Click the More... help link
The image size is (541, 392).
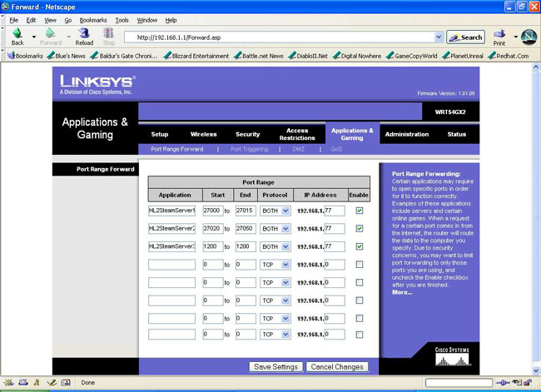pos(402,292)
